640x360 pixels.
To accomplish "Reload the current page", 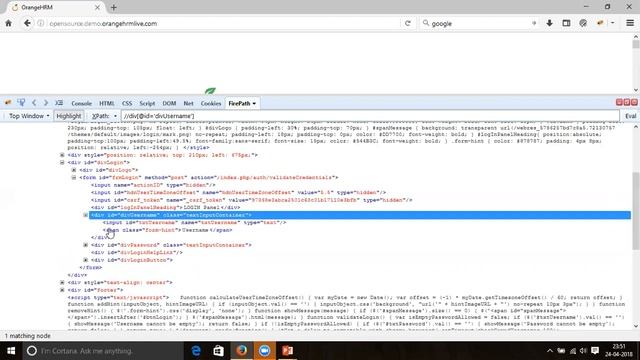I will [x=408, y=24].
